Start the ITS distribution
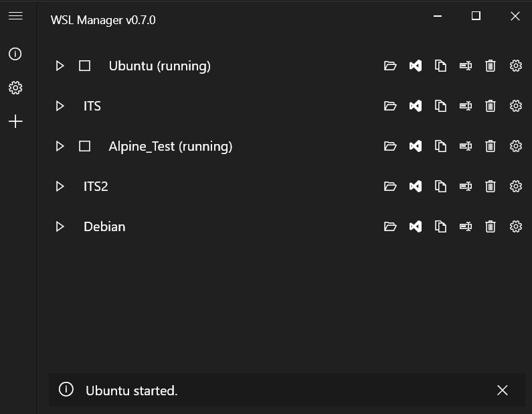The height and width of the screenshot is (414, 532). click(x=60, y=106)
